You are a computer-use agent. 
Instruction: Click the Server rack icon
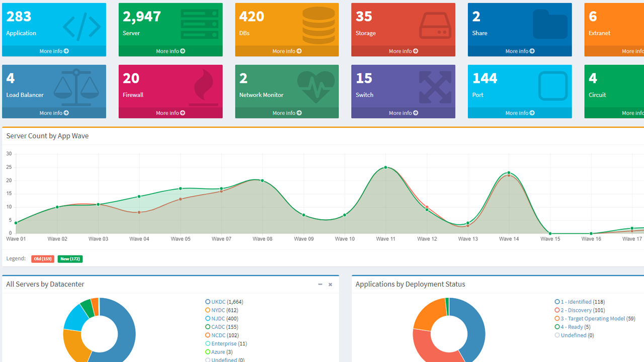point(199,25)
